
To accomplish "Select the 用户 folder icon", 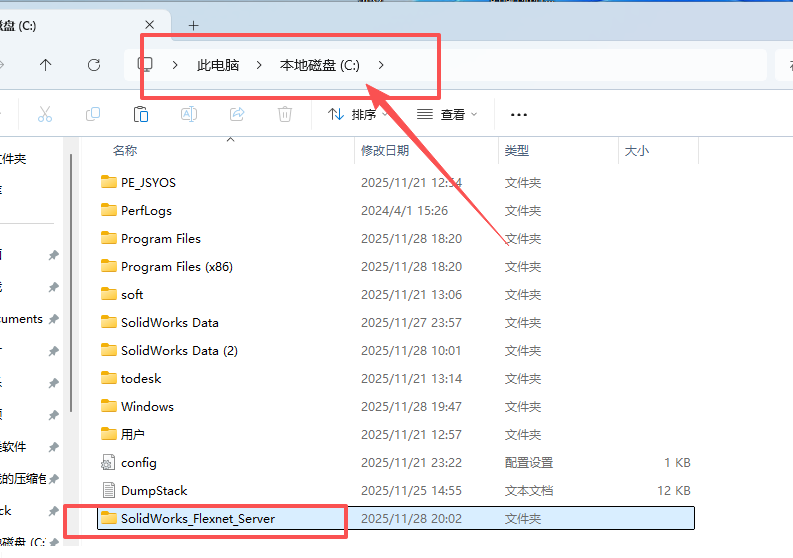I will (109, 434).
